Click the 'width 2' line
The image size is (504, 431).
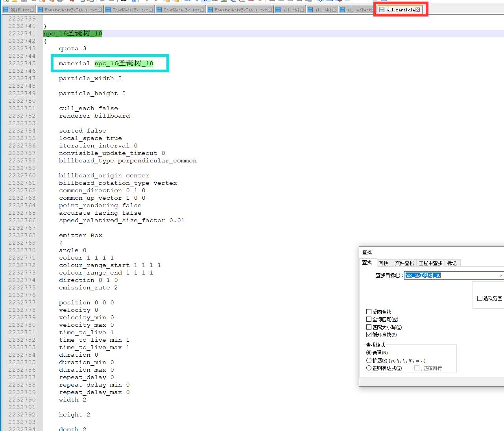pyautogui.click(x=73, y=400)
